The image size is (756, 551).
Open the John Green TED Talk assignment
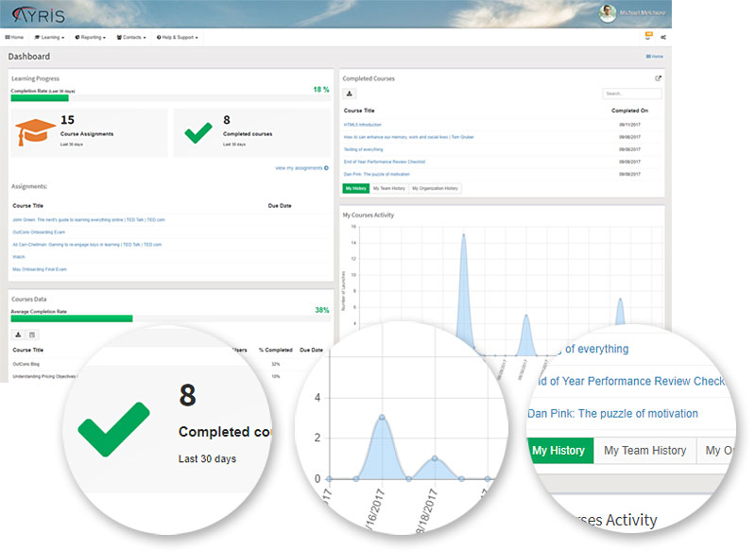[x=88, y=220]
